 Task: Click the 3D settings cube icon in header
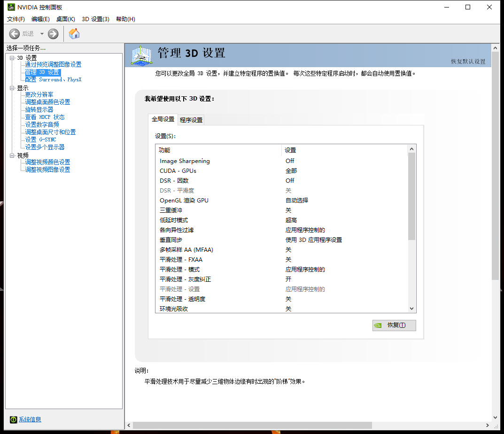click(141, 55)
